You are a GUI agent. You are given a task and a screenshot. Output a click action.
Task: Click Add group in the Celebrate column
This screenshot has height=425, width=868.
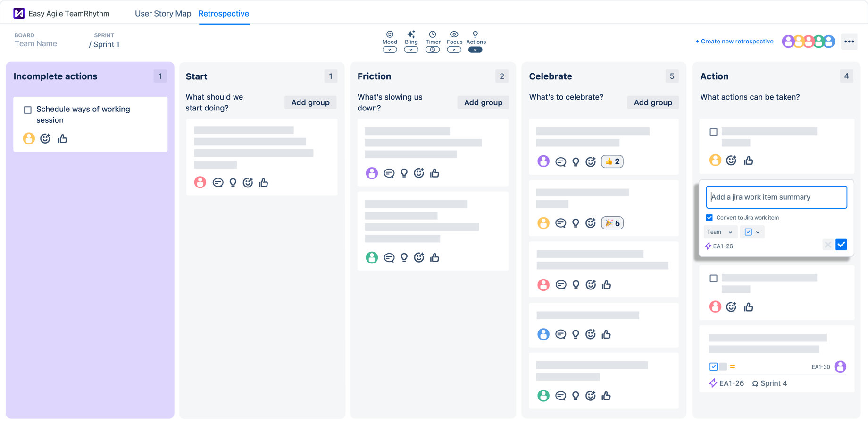(x=653, y=102)
